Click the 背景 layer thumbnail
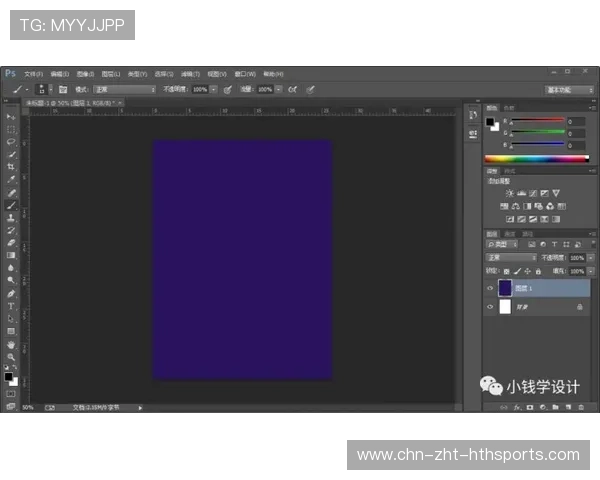Image resolution: width=600 pixels, height=480 pixels. pos(505,308)
